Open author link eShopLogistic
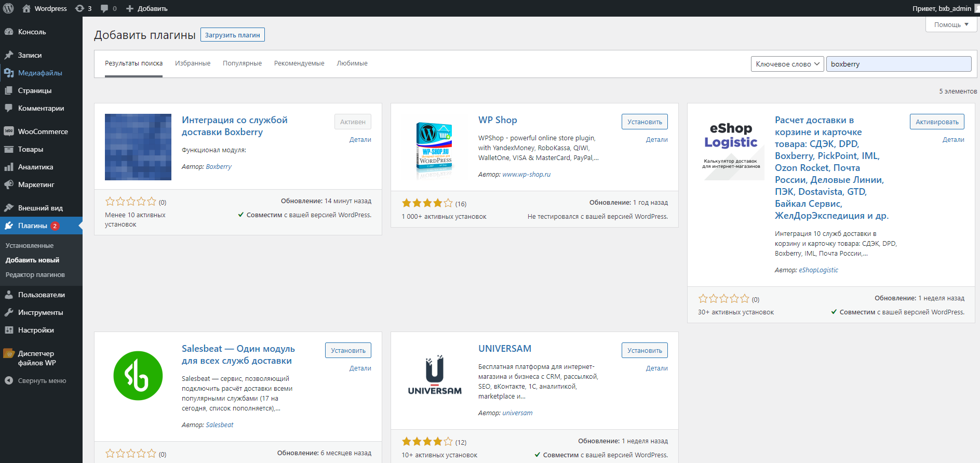The width and height of the screenshot is (980, 463). tap(818, 270)
